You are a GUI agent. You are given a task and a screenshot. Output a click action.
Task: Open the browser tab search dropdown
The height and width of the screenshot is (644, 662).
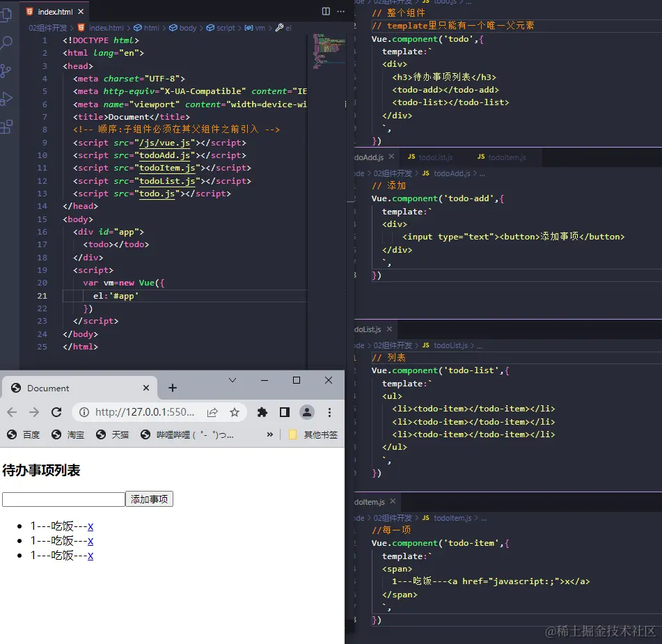(233, 381)
